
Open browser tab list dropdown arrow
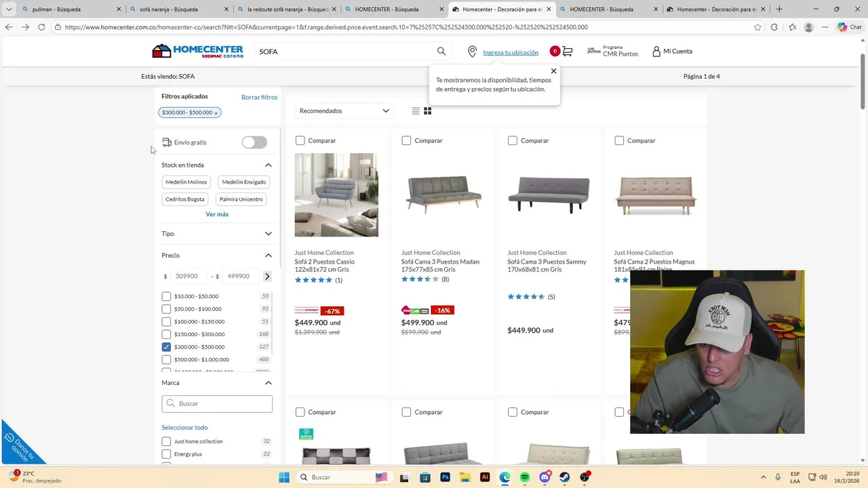9,9
